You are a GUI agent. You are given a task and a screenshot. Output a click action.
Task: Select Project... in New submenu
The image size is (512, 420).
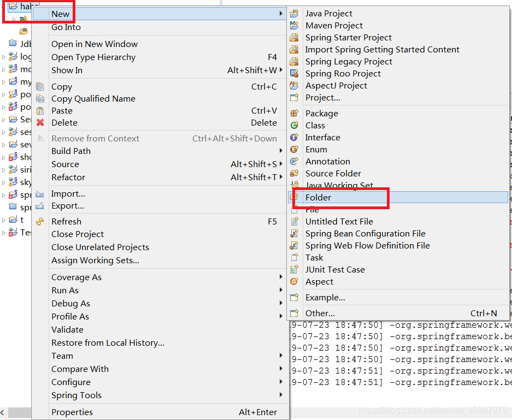coord(398,98)
